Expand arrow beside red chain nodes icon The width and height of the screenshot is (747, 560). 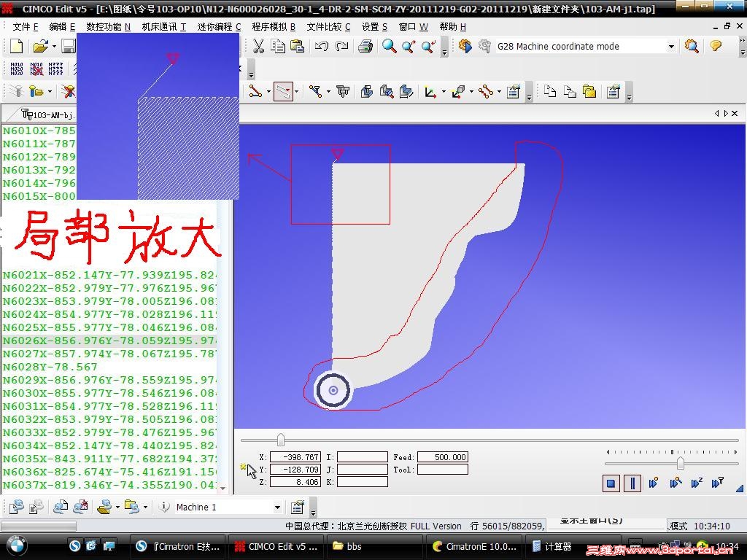tap(499, 91)
